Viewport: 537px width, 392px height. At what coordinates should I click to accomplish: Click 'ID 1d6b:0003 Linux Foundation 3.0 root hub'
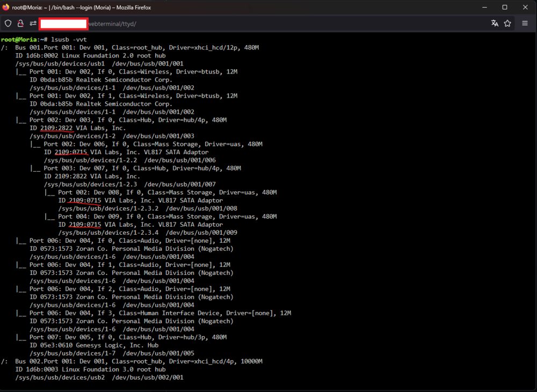[90, 369]
